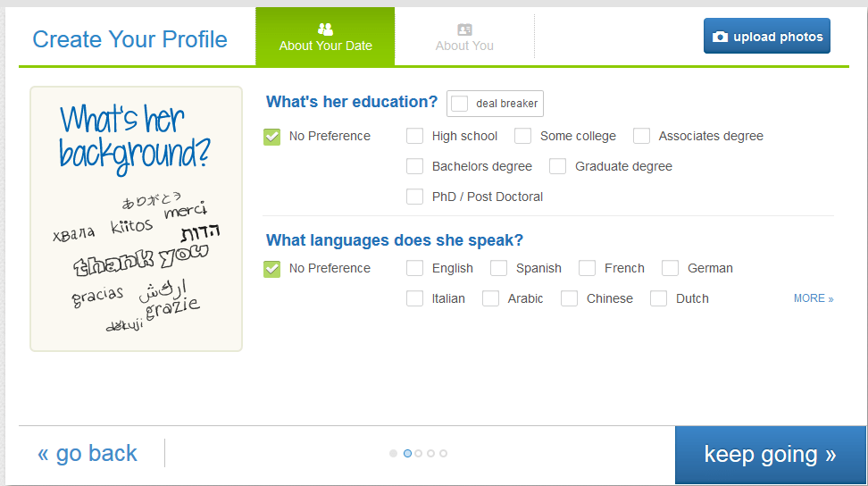Select the PhD / Post Doctoral checkbox
Viewport: 868px width, 486px height.
coord(414,197)
